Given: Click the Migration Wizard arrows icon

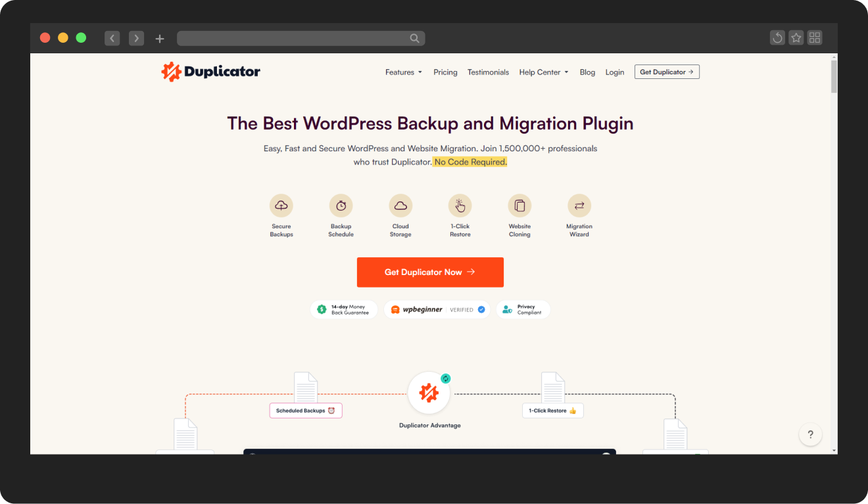Looking at the screenshot, I should pos(579,205).
